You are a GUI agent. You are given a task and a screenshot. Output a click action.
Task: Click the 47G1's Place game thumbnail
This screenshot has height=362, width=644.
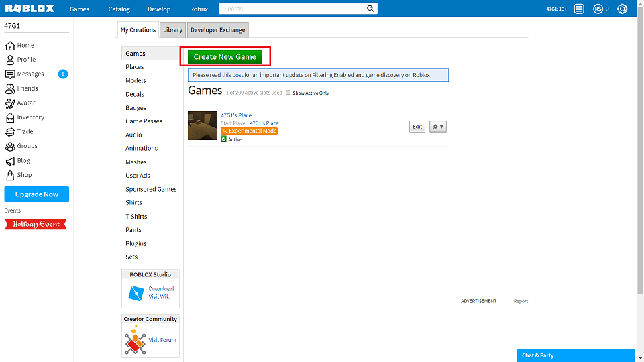[x=203, y=125]
